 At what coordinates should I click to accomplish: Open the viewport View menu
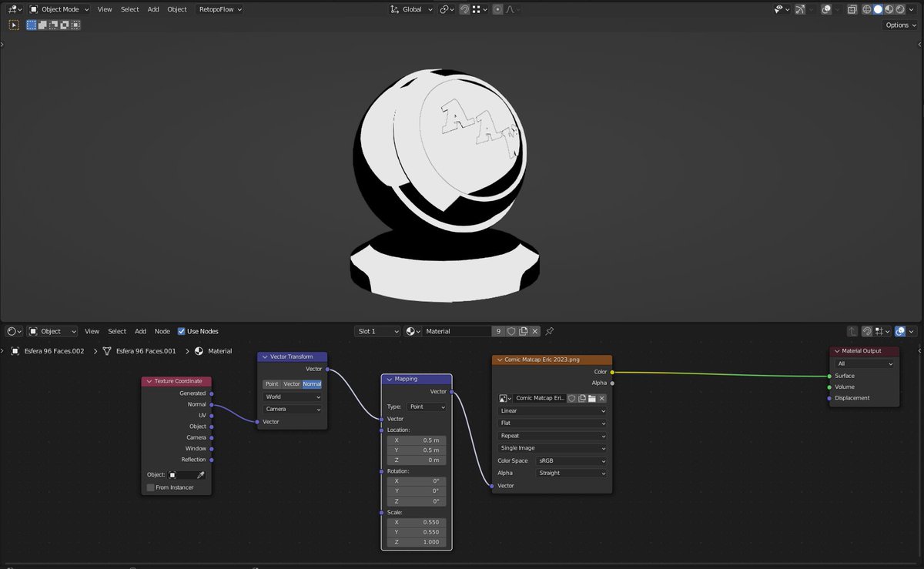click(105, 9)
